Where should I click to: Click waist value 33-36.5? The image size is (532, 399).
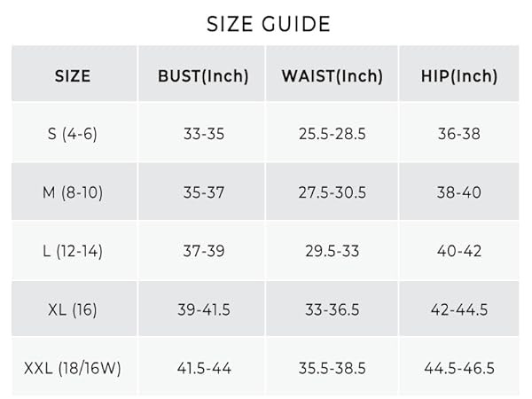coord(332,309)
